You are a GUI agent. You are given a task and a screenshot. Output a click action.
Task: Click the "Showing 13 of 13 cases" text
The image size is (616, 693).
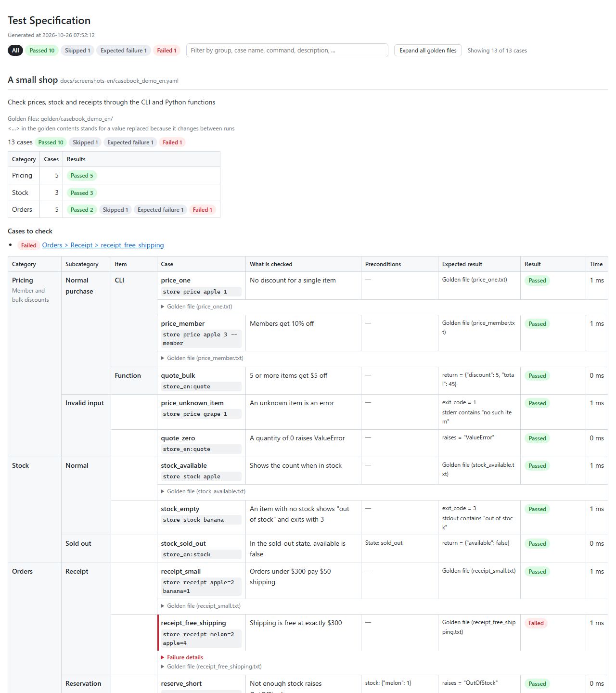point(497,51)
